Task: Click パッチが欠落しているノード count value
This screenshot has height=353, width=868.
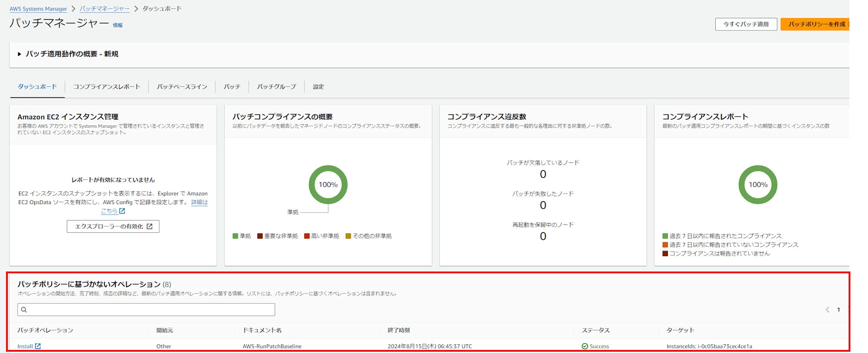Action: [x=543, y=174]
